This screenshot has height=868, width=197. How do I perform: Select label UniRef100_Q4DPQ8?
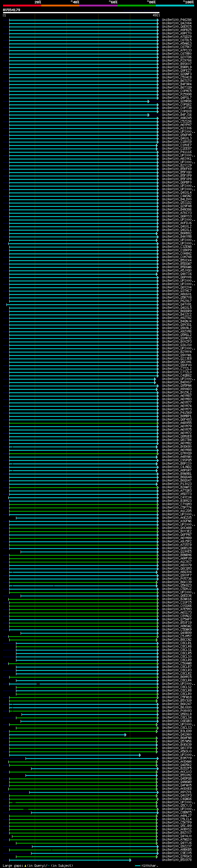tap(176, 779)
